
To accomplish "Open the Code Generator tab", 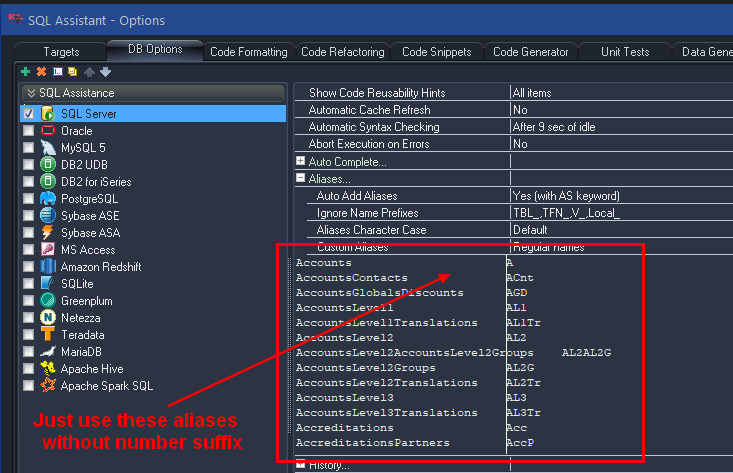I will point(531,52).
